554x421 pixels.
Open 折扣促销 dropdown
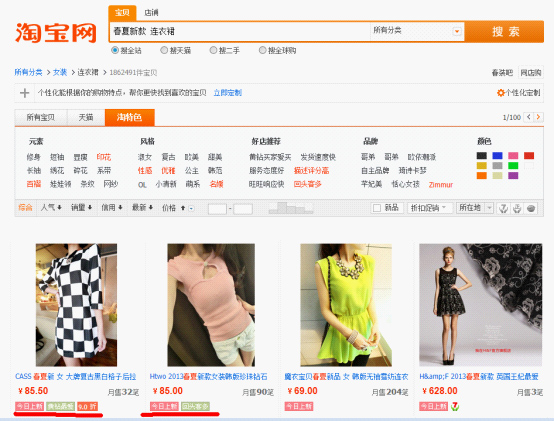point(430,208)
